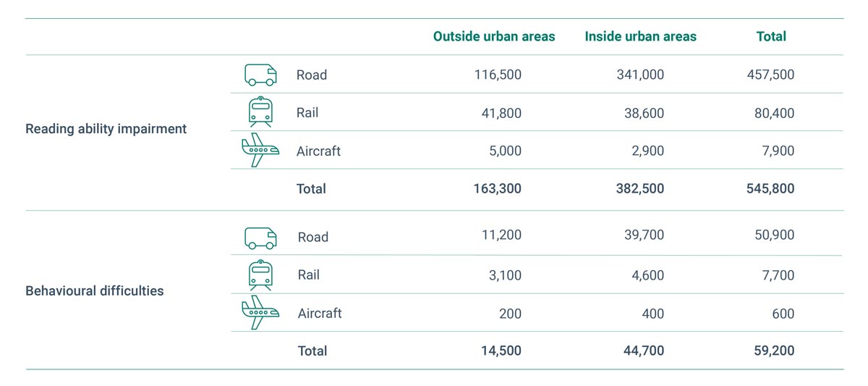Image resolution: width=868 pixels, height=386 pixels.
Task: Select the 7,900 aircraft total cell
Action: (x=778, y=151)
